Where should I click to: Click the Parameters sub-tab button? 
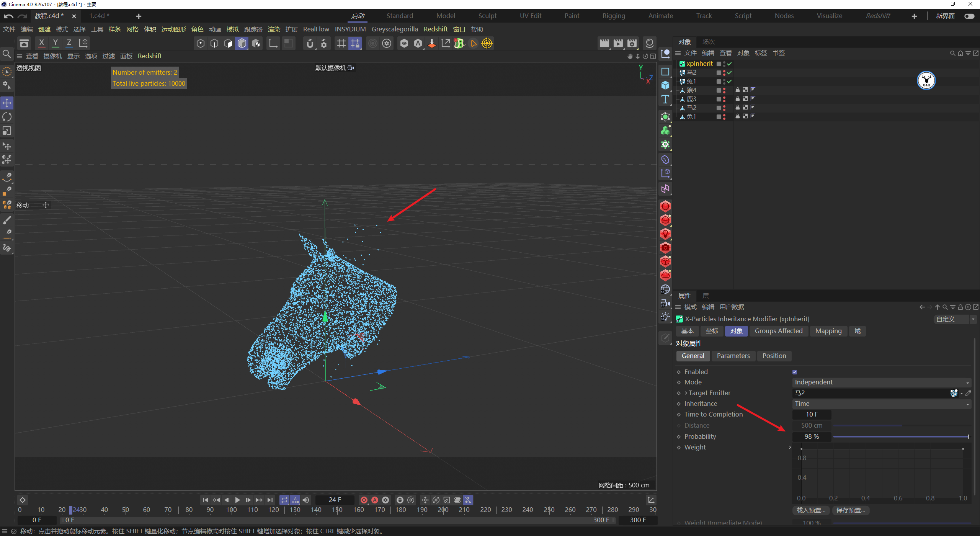[x=733, y=356]
